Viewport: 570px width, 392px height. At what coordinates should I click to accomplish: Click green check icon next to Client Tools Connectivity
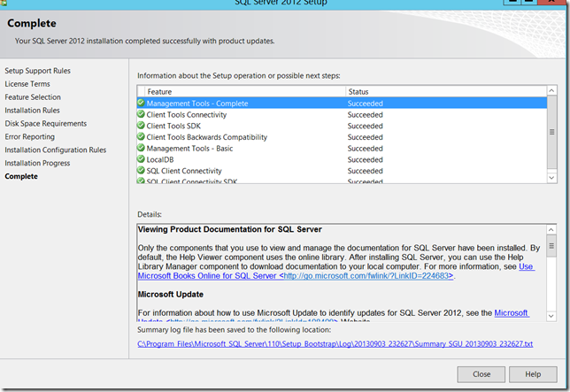pyautogui.click(x=141, y=115)
